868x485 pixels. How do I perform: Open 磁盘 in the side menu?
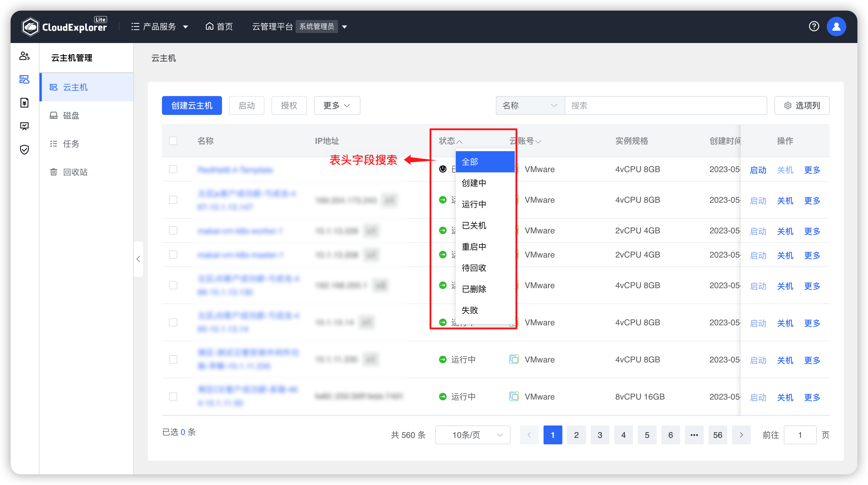click(x=87, y=116)
